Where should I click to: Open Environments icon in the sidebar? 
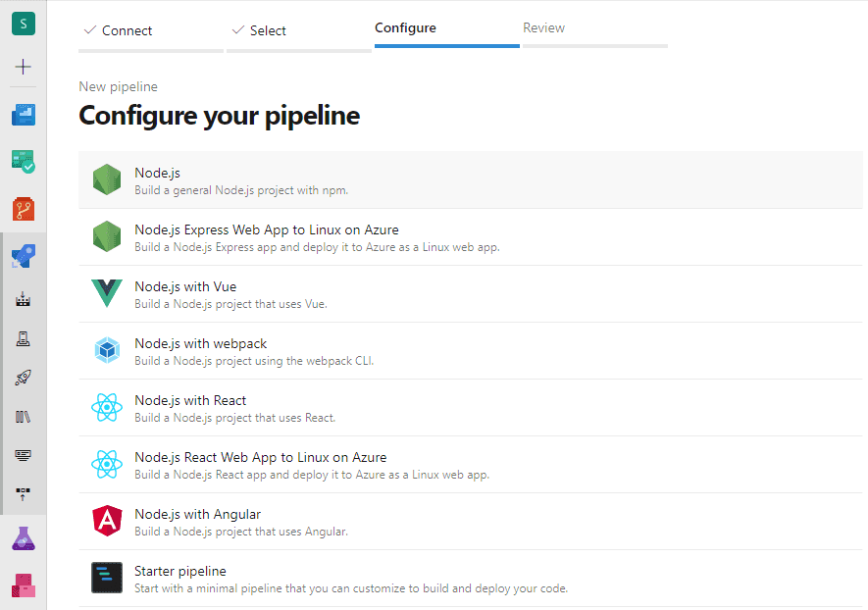point(24,338)
